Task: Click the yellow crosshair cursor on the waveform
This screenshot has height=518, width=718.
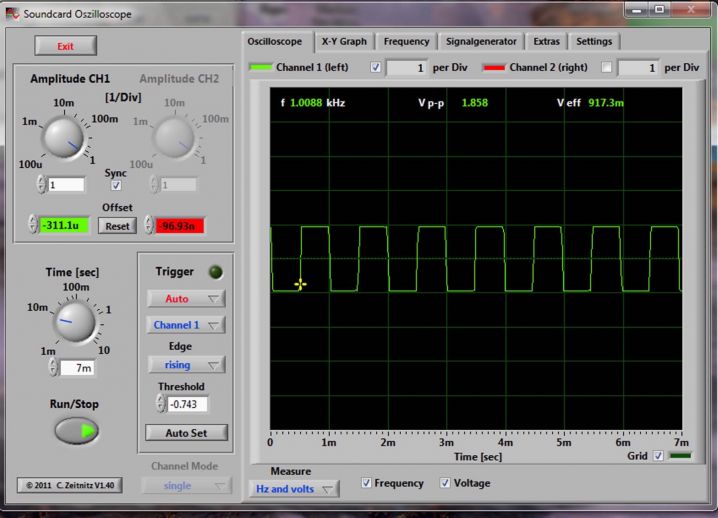Action: [300, 284]
